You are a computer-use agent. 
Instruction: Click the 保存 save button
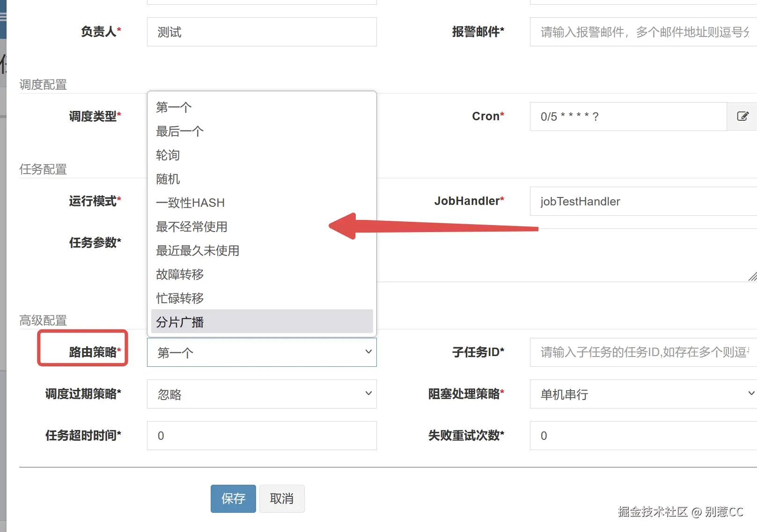pyautogui.click(x=233, y=499)
